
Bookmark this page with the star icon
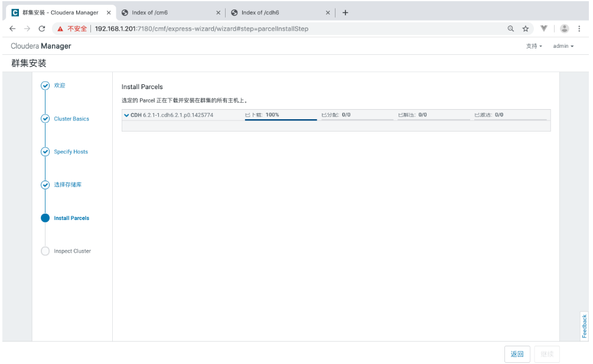click(525, 29)
